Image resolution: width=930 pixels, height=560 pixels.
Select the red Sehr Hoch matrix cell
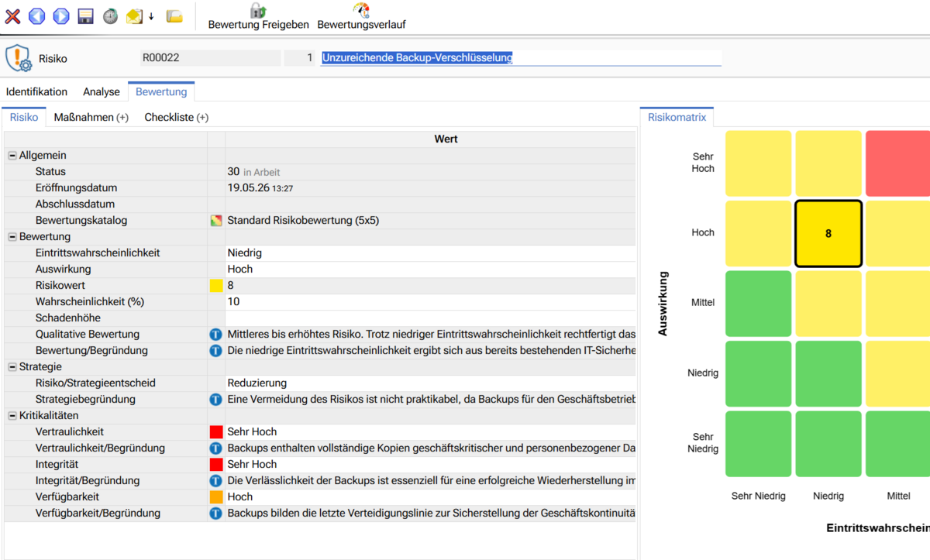(x=897, y=163)
